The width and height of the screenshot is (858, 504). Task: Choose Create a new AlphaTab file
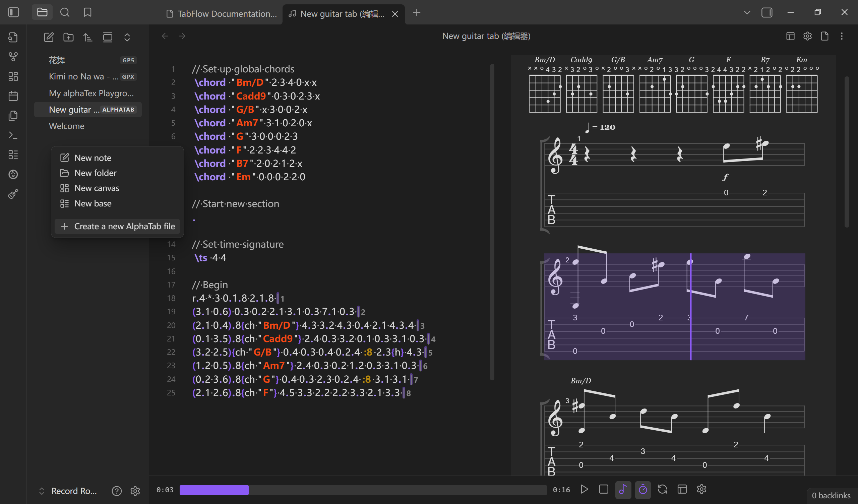[x=117, y=226]
